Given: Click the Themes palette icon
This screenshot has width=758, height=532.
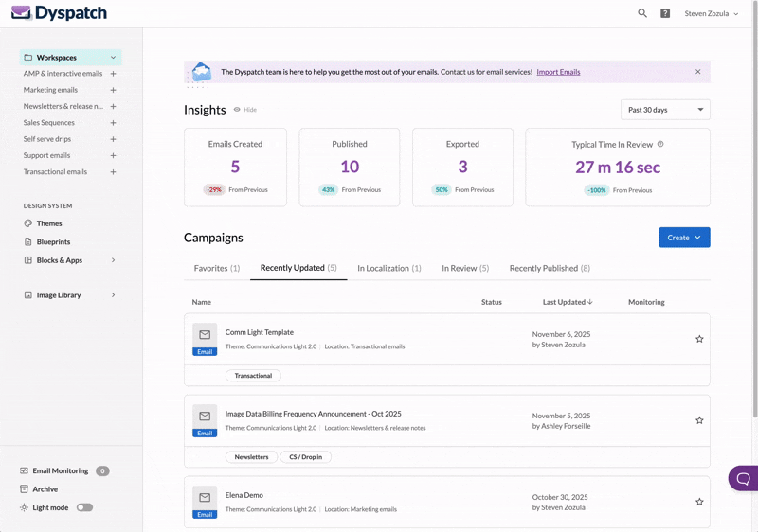Looking at the screenshot, I should click(x=28, y=223).
